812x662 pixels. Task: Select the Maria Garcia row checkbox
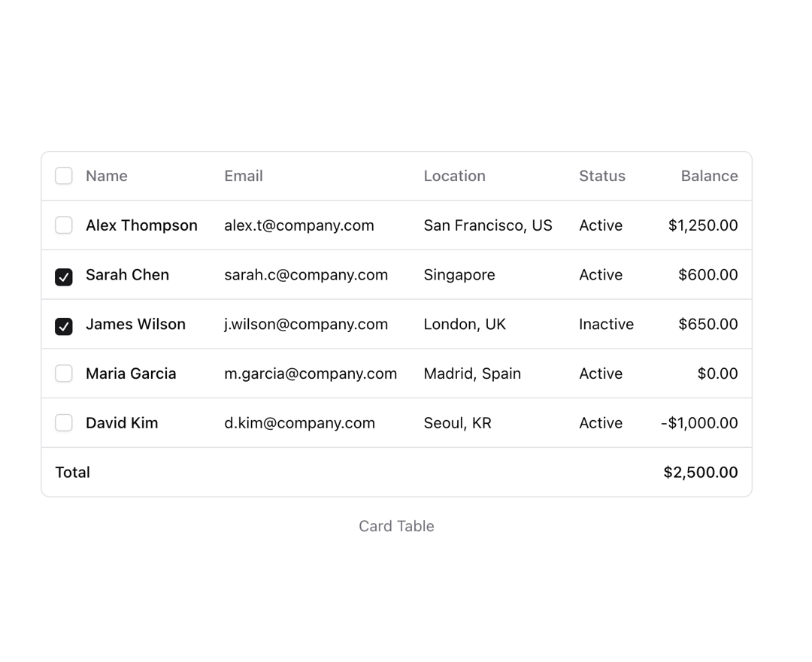coord(64,373)
